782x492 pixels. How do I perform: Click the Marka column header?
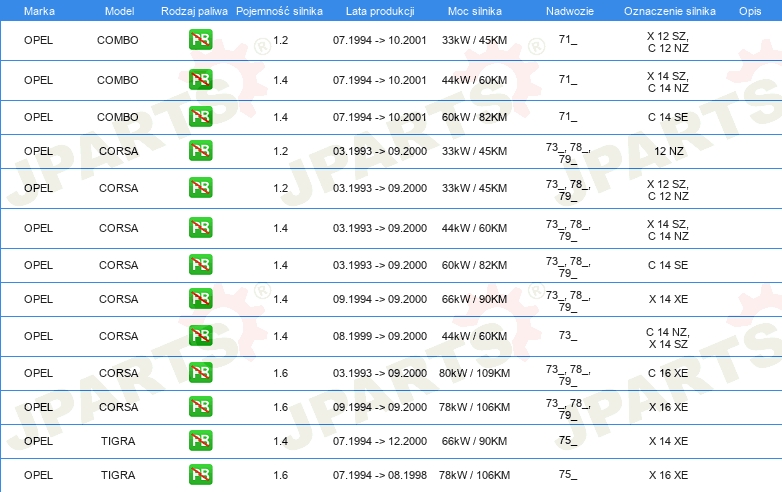(39, 11)
